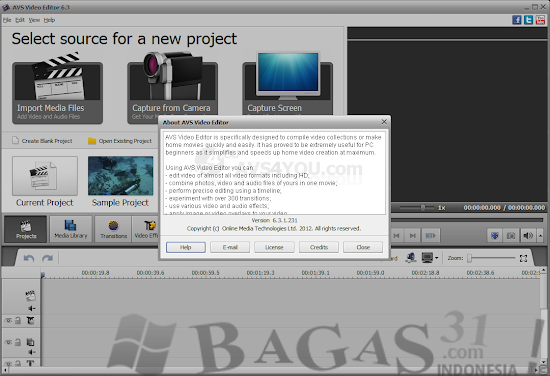
Task: Toggle the lock on video effects track
Action: (x=18, y=320)
